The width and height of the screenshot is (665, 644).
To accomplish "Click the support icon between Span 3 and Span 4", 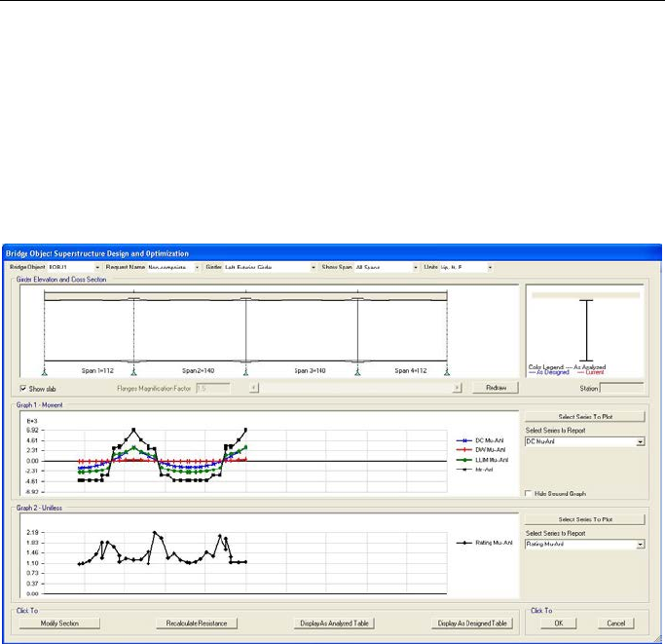I will (357, 372).
